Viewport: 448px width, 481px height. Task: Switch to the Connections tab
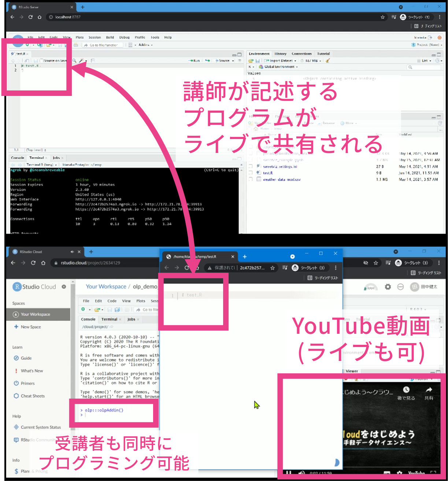click(x=301, y=54)
